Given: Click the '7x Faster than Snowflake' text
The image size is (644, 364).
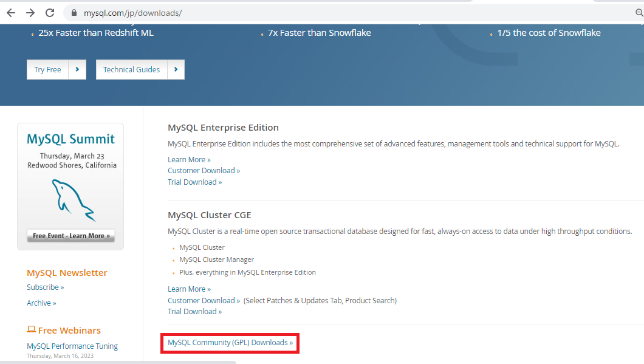Looking at the screenshot, I should click(319, 33).
